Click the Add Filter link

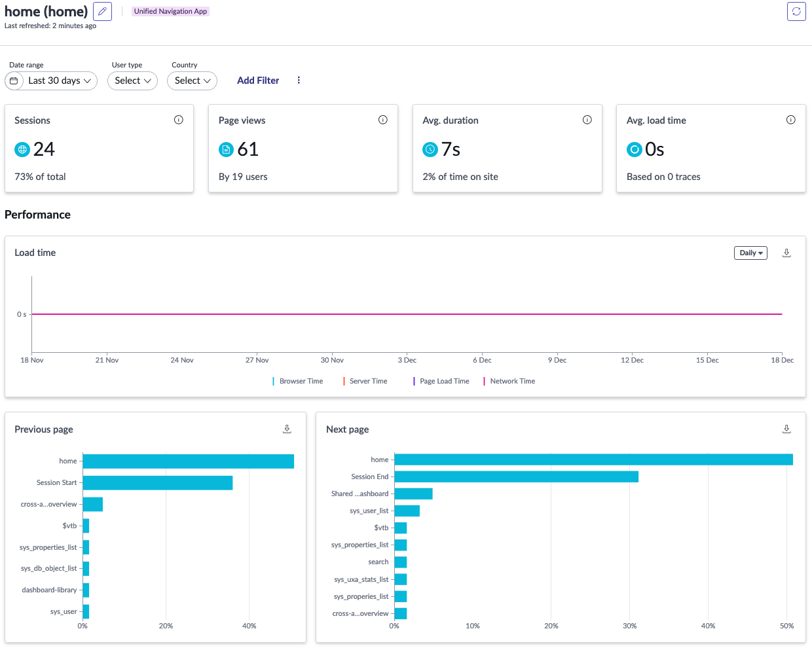coord(258,81)
